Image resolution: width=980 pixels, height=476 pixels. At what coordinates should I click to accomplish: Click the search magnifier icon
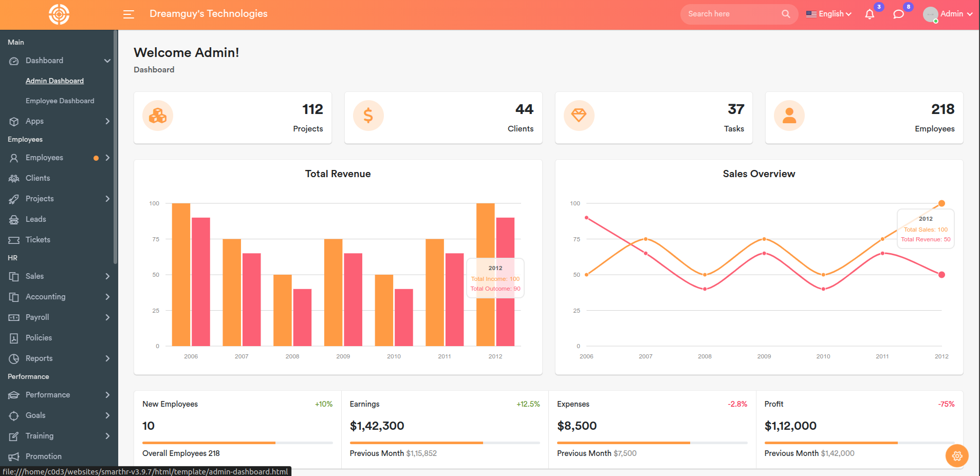(786, 14)
